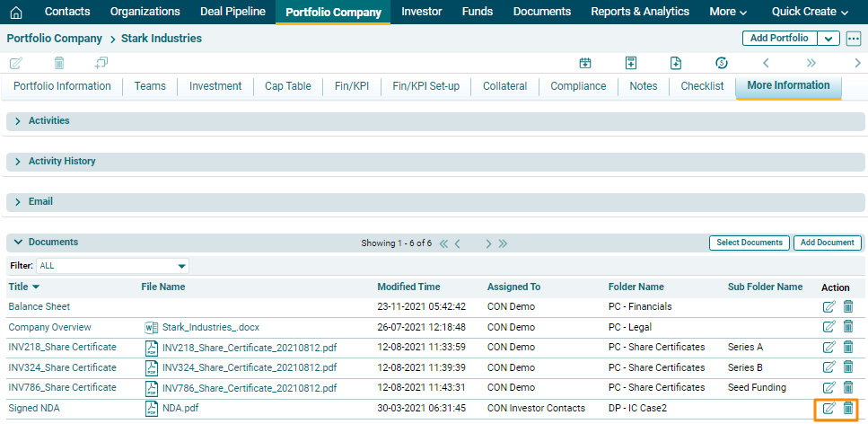Expand the Activities section
This screenshot has height=424, width=868.
[x=17, y=120]
